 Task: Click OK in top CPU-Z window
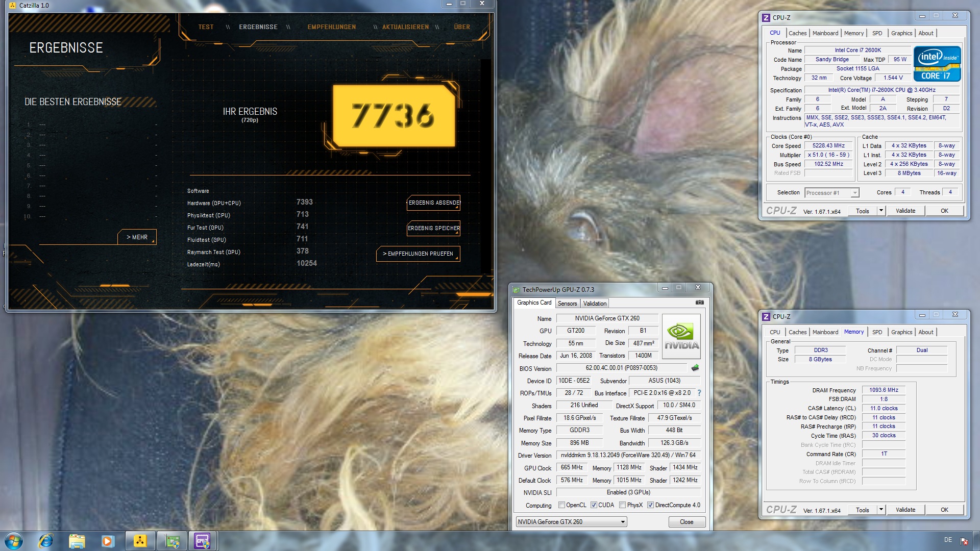944,211
